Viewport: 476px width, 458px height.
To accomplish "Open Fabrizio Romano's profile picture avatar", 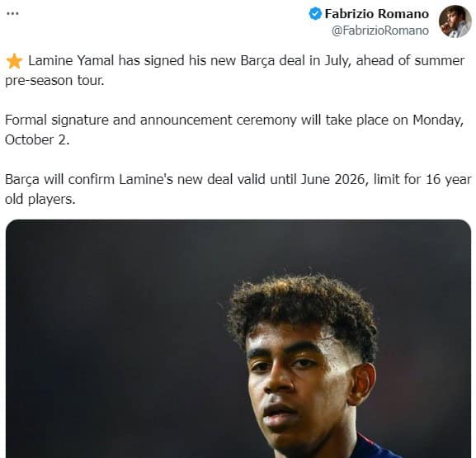I will point(455,21).
